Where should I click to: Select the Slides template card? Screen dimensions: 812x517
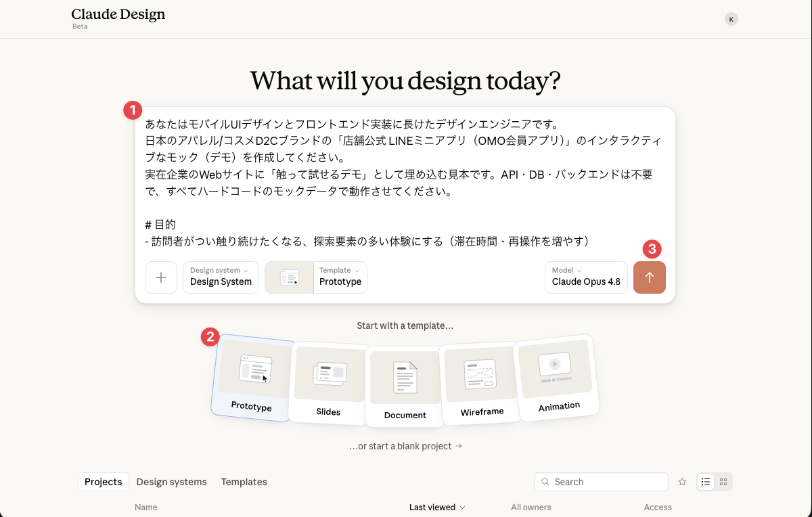pos(329,383)
